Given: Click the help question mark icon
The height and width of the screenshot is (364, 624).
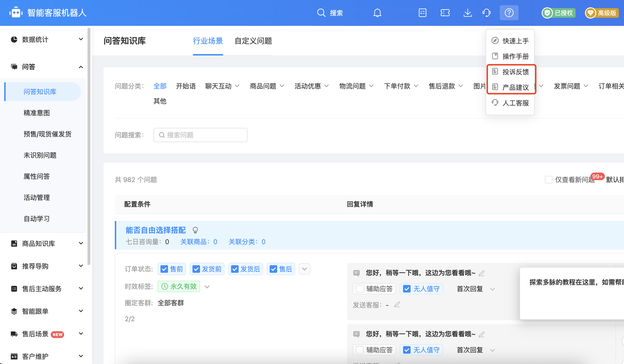Looking at the screenshot, I should tap(509, 13).
